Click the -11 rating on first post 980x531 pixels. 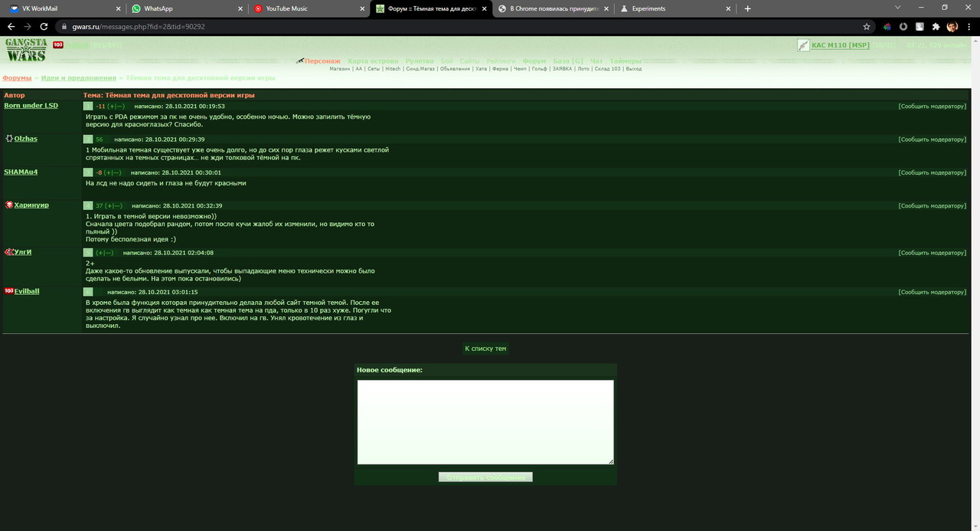point(100,107)
